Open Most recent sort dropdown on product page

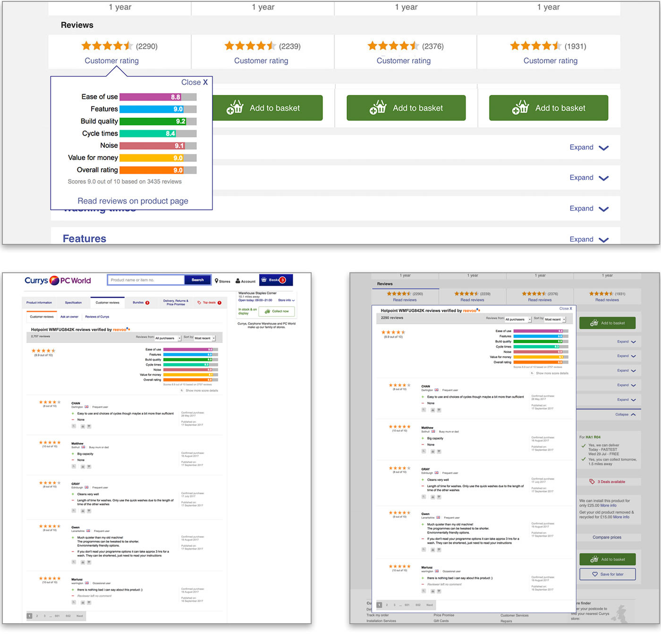pyautogui.click(x=205, y=338)
